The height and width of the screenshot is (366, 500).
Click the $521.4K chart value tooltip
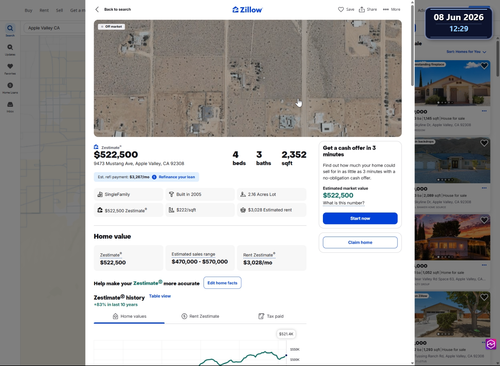(x=286, y=334)
